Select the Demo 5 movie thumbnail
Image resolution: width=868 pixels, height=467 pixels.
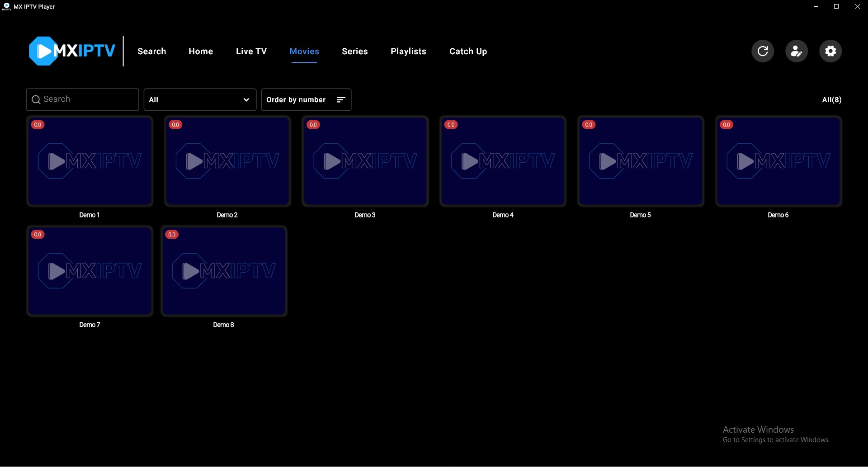click(x=641, y=161)
